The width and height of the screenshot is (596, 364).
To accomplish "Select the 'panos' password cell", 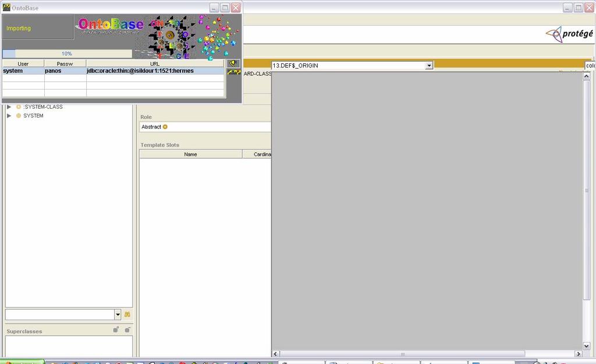I will tap(65, 71).
